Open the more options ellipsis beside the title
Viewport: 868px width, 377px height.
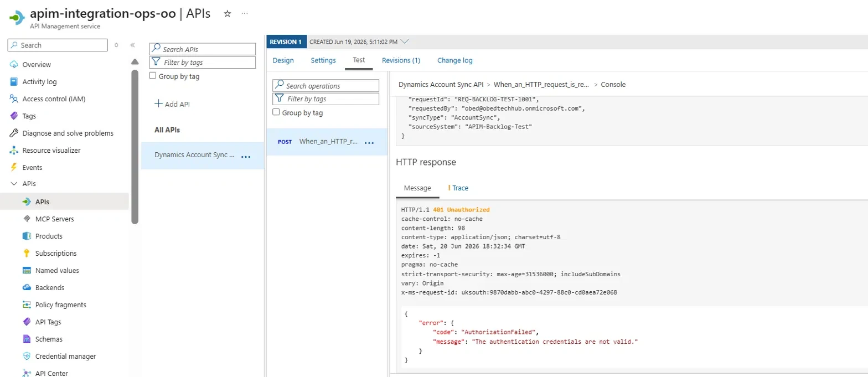[x=245, y=14]
